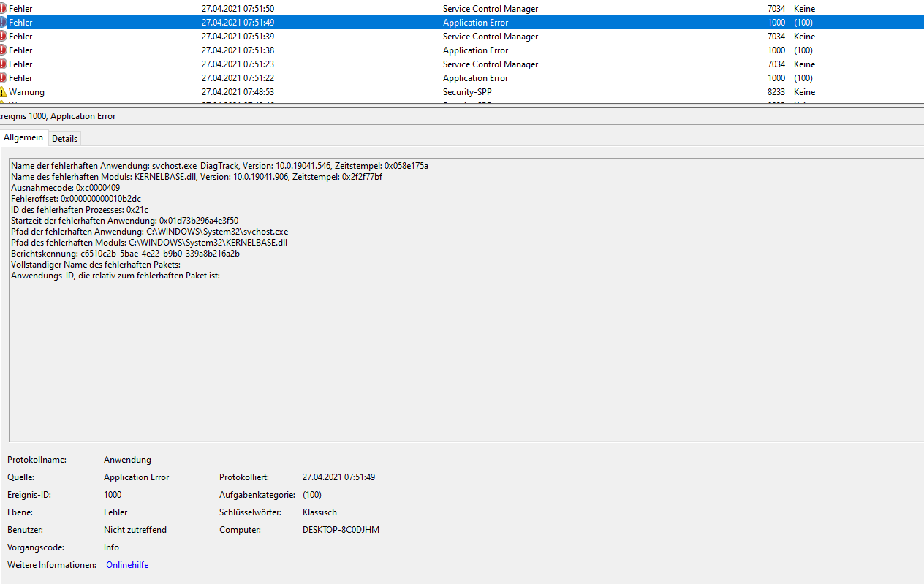924x584 pixels.
Task: Click the Ebene value Fehler
Action: click(115, 512)
